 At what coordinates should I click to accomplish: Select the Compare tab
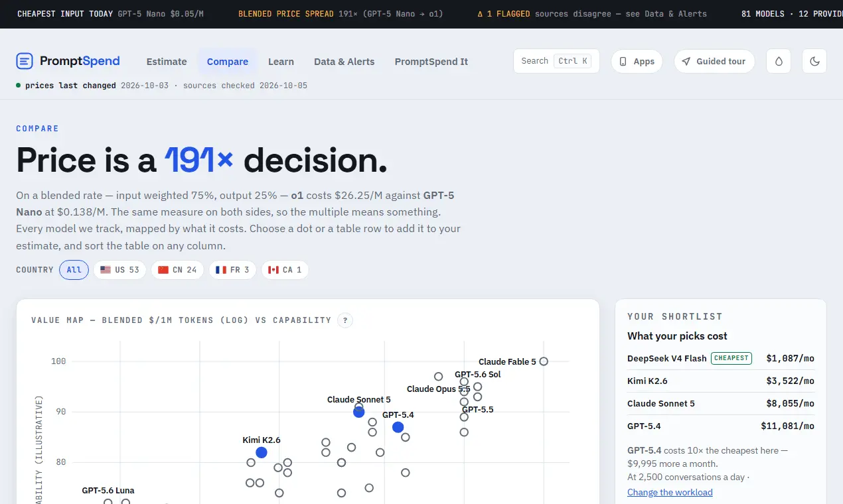click(x=228, y=62)
